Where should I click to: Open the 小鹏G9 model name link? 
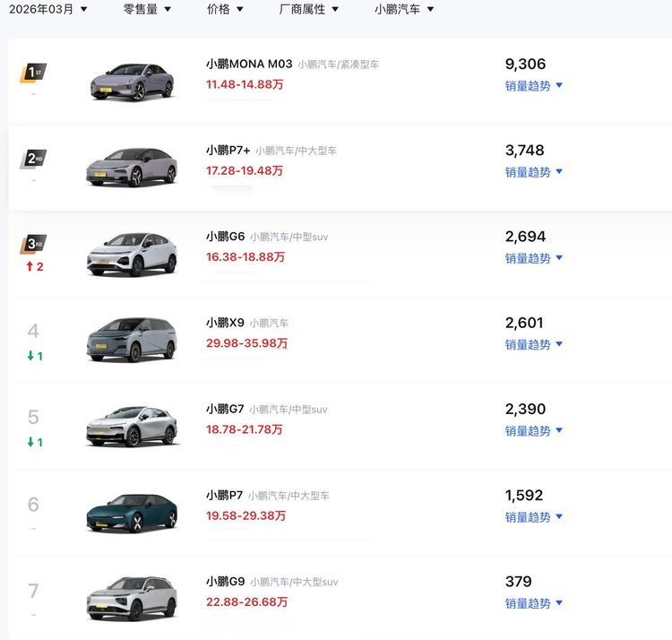225,582
